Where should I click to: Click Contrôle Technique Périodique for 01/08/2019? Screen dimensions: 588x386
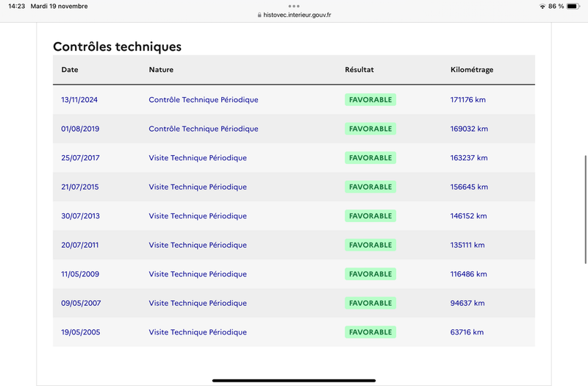204,129
